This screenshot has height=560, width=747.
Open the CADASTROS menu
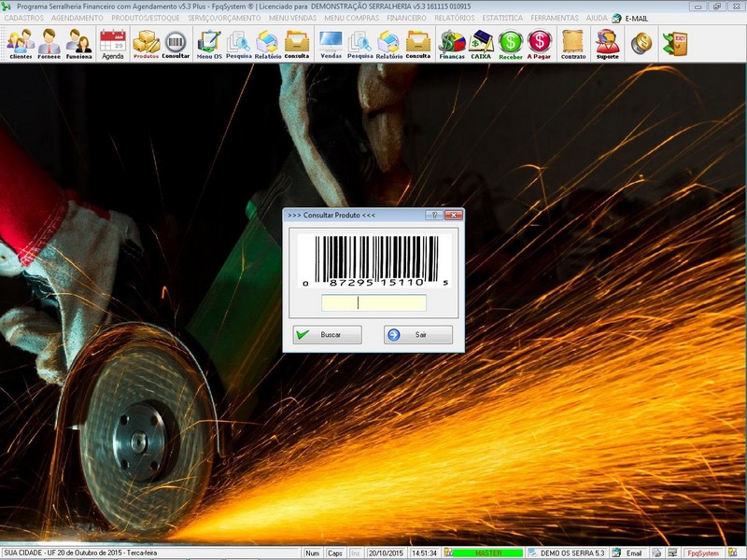point(24,18)
